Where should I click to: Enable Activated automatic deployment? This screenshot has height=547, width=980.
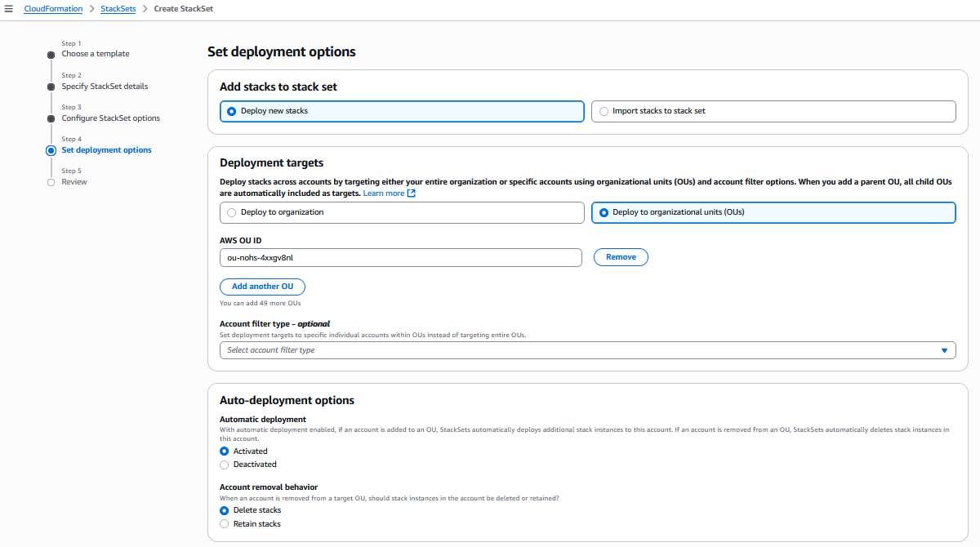(224, 451)
